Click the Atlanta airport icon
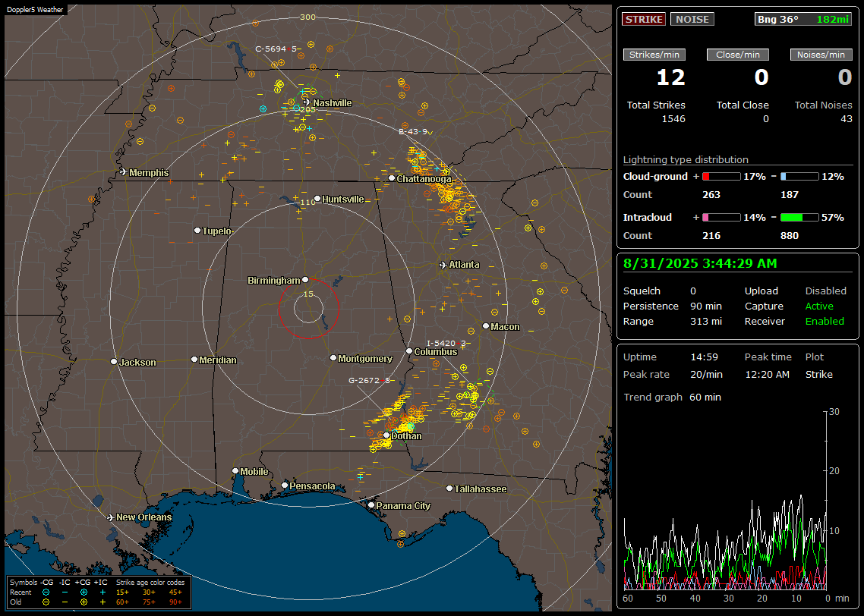864x616 pixels. [x=443, y=265]
